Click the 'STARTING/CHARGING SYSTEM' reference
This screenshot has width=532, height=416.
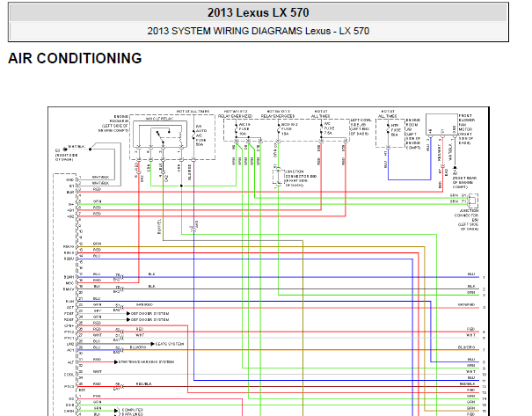tap(146, 362)
